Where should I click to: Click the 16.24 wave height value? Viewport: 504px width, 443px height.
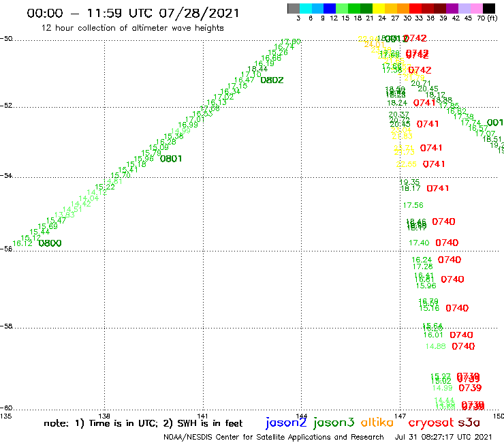422,260
